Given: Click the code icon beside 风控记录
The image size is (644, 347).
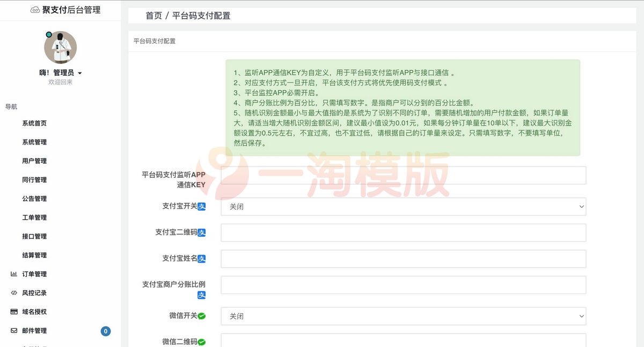Looking at the screenshot, I should [14, 293].
